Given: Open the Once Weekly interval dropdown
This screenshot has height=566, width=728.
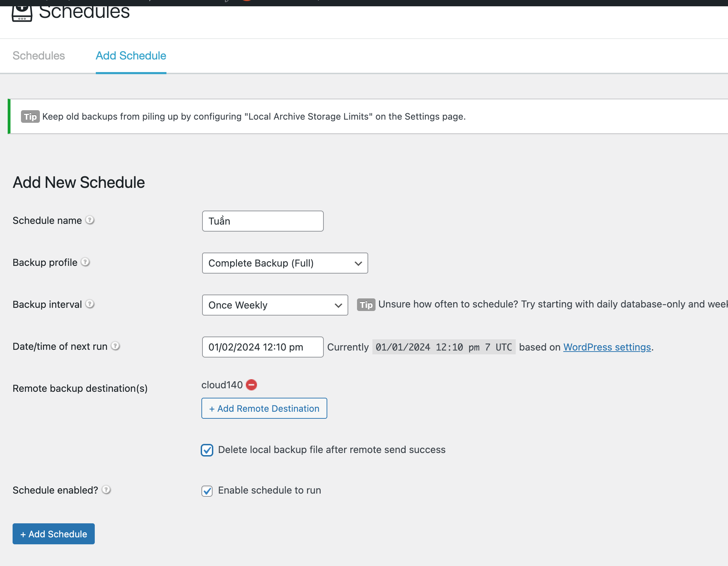Looking at the screenshot, I should point(275,305).
